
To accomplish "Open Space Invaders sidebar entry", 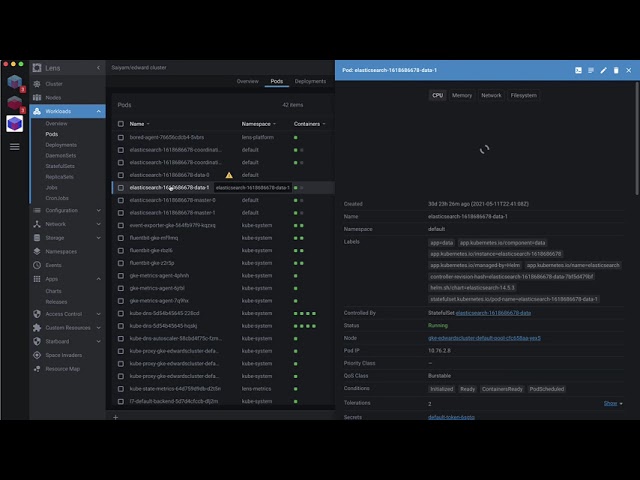I will click(63, 355).
